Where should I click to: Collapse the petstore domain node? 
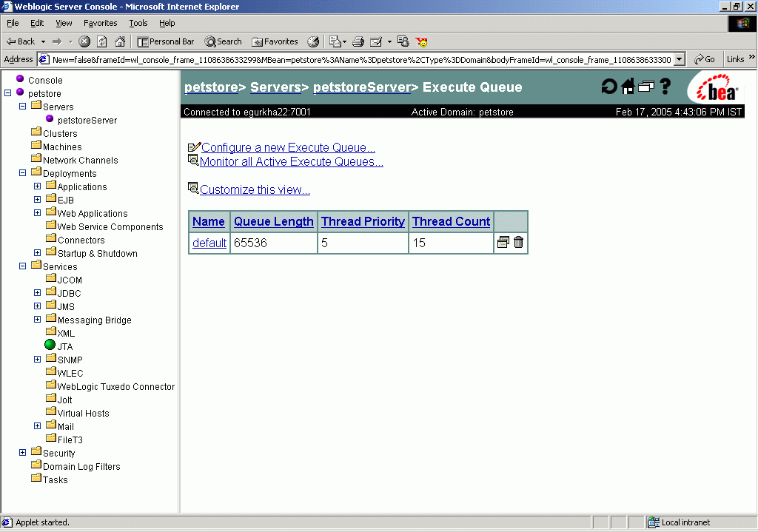7,92
